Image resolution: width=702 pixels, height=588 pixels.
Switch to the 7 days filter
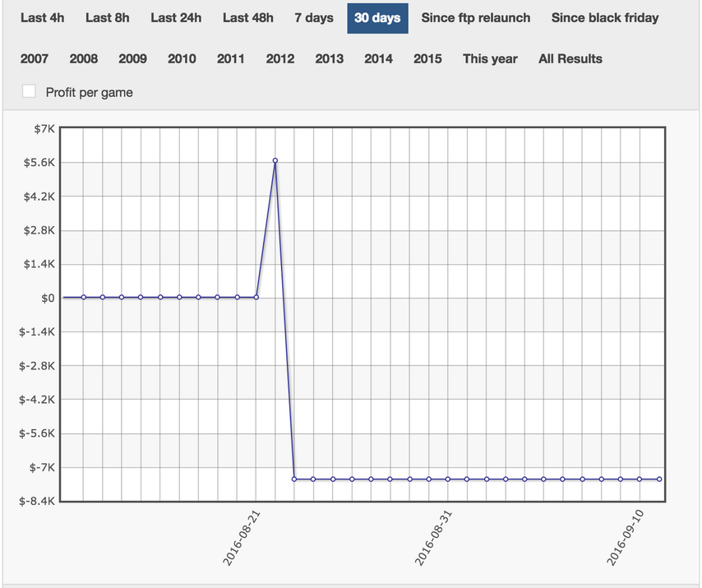[314, 18]
